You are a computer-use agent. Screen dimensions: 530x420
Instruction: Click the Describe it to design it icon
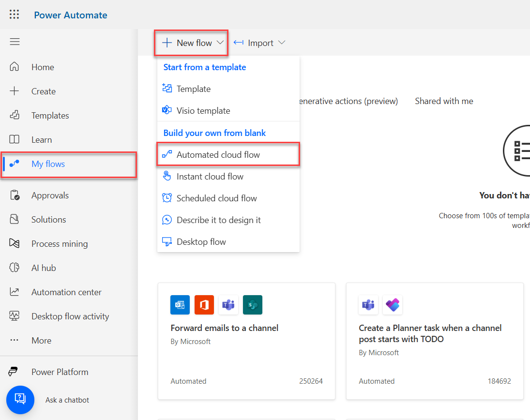(167, 220)
